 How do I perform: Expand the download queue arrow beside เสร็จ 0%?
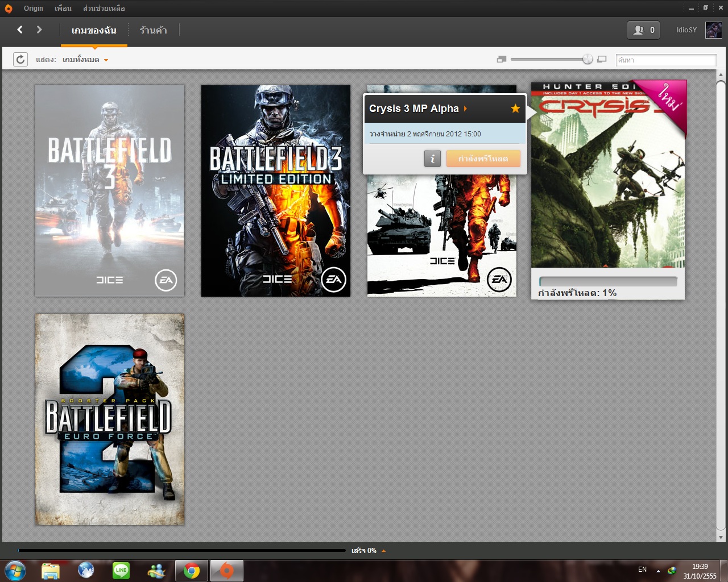click(x=383, y=551)
